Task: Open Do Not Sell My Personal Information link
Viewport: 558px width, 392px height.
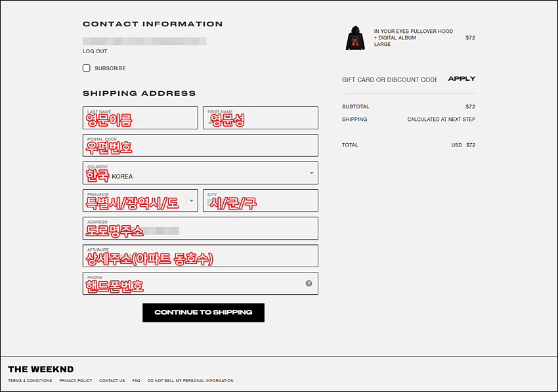Action: (190, 381)
